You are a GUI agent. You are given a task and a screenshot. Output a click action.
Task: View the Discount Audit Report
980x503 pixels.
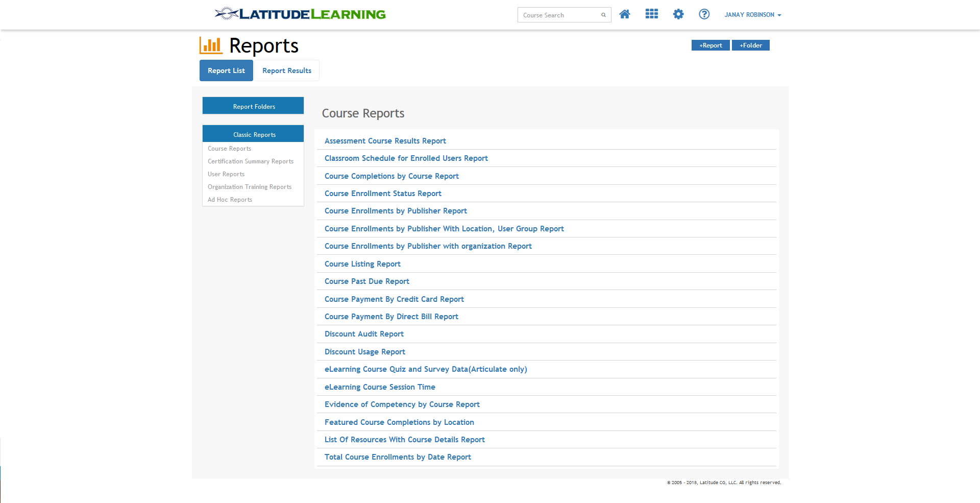pos(364,333)
